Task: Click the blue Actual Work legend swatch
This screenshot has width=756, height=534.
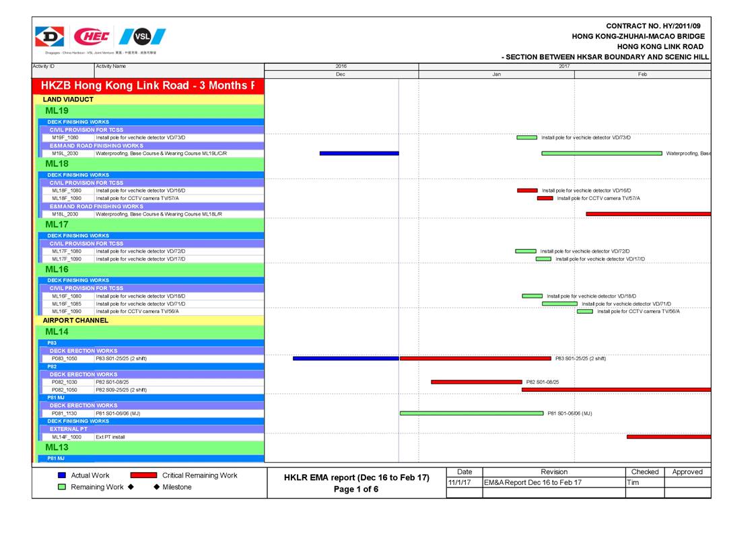Action: [62, 475]
